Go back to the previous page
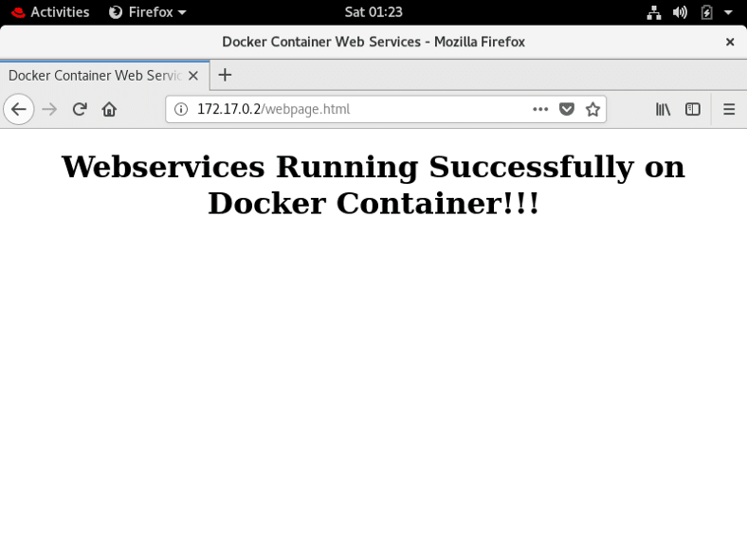This screenshot has width=747, height=560. click(x=19, y=110)
